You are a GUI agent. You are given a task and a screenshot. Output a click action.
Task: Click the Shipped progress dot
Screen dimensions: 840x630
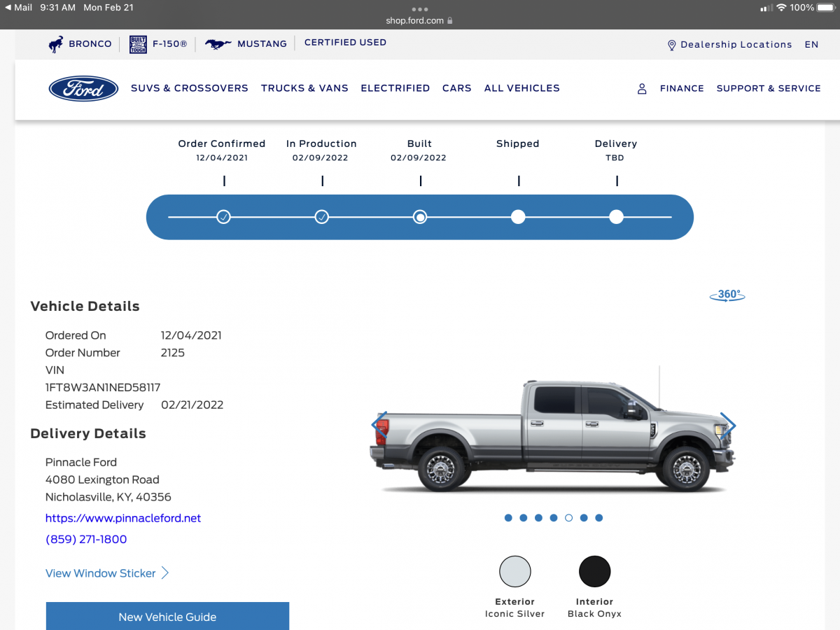(x=518, y=217)
